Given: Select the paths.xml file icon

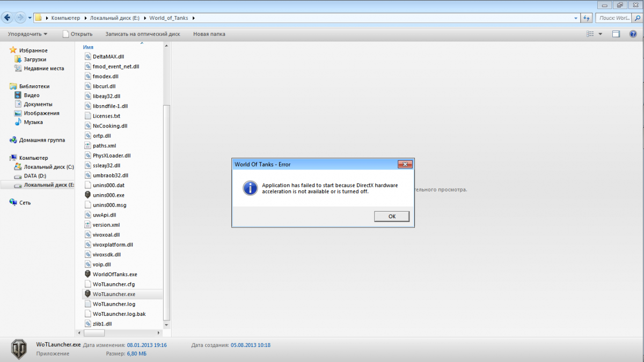Looking at the screenshot, I should coord(88,145).
